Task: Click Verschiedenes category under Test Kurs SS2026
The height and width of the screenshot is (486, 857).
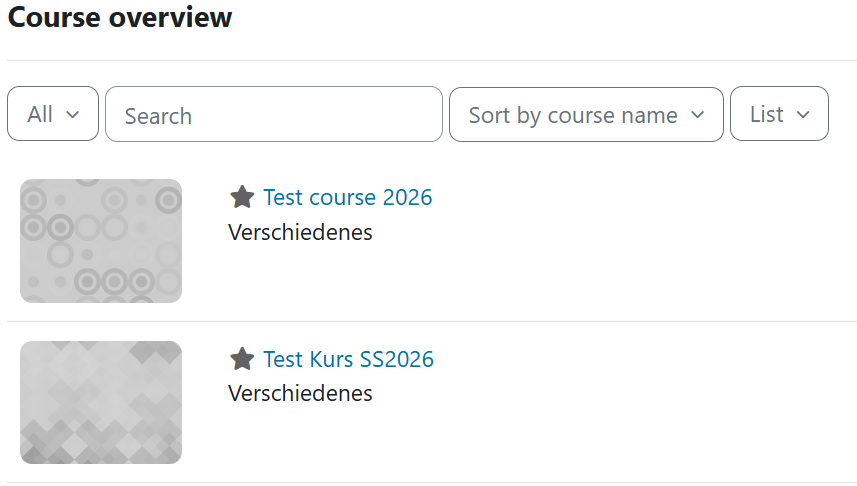Action: point(300,393)
